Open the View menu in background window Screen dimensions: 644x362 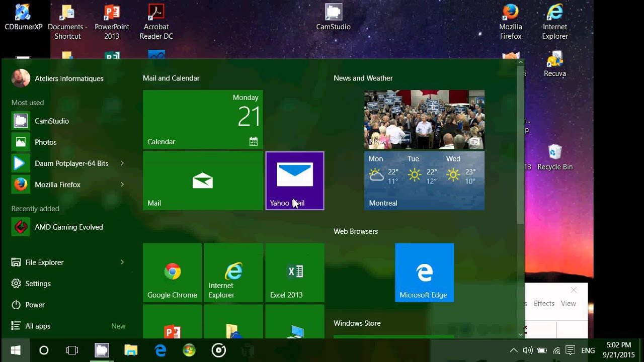[x=569, y=304]
